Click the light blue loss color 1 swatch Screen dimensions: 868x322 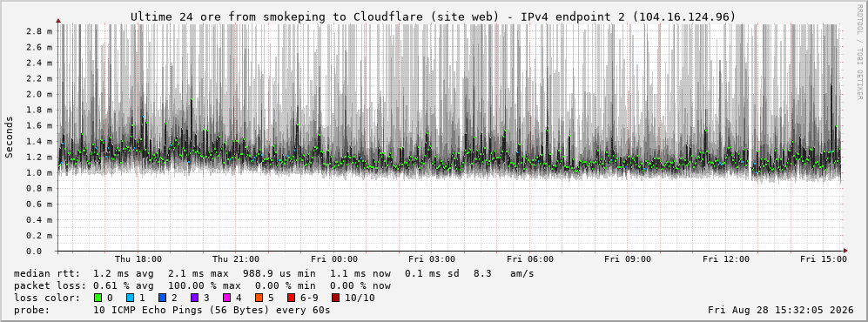(130, 299)
